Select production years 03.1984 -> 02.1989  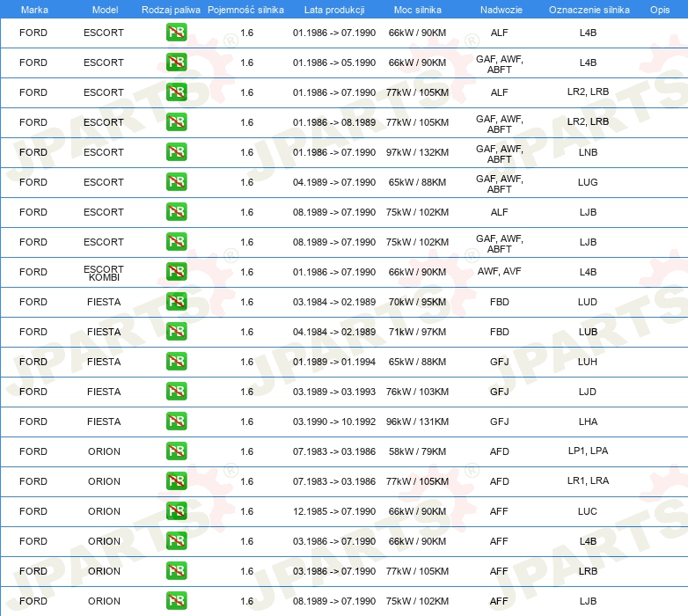[334, 302]
